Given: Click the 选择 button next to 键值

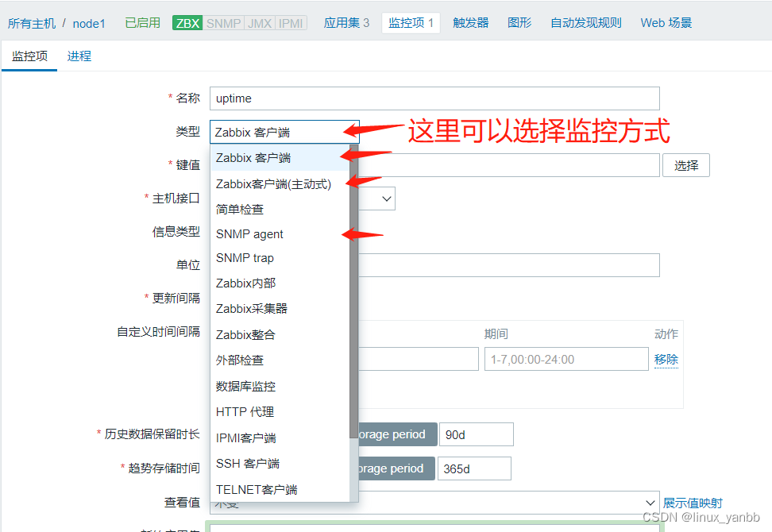Looking at the screenshot, I should coord(686,165).
